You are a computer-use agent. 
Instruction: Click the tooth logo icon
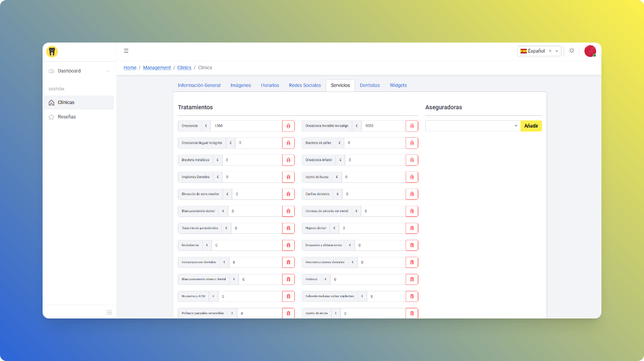coord(52,51)
